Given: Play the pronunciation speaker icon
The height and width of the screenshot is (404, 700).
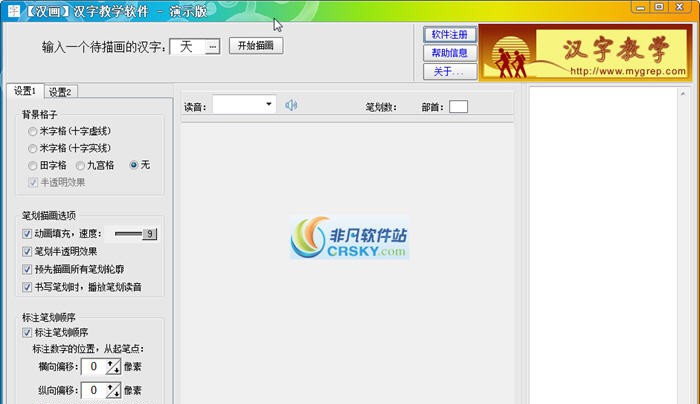Looking at the screenshot, I should tap(291, 105).
